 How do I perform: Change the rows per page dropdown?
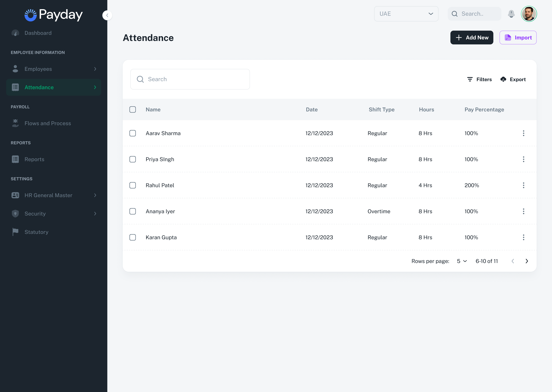tap(462, 261)
